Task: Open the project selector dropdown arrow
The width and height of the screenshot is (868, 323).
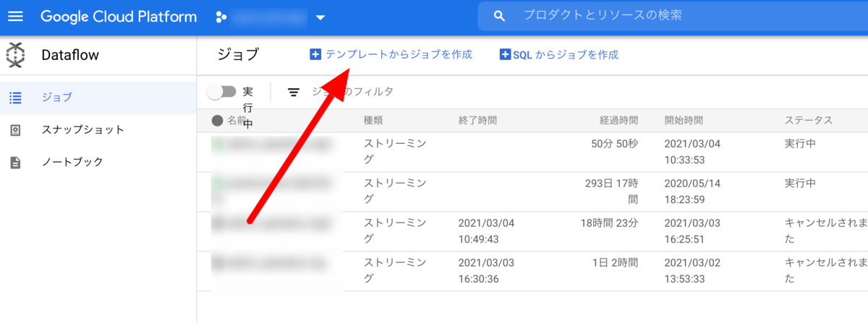Action: coord(320,17)
